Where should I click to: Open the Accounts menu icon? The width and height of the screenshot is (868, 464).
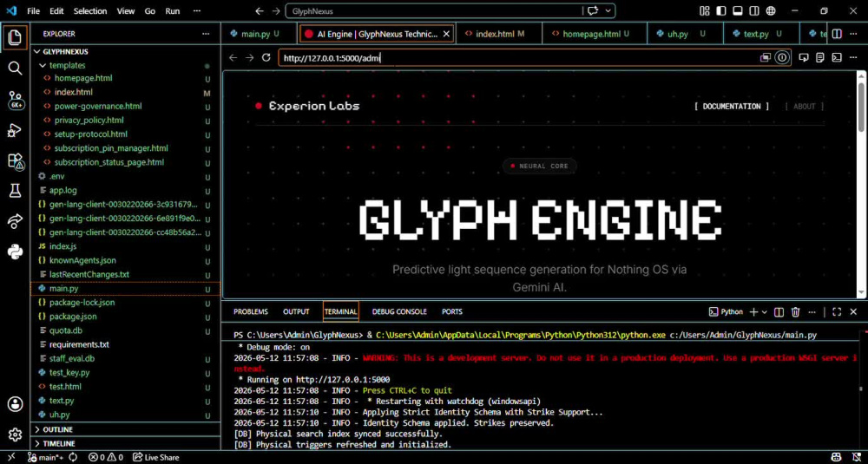(15, 403)
